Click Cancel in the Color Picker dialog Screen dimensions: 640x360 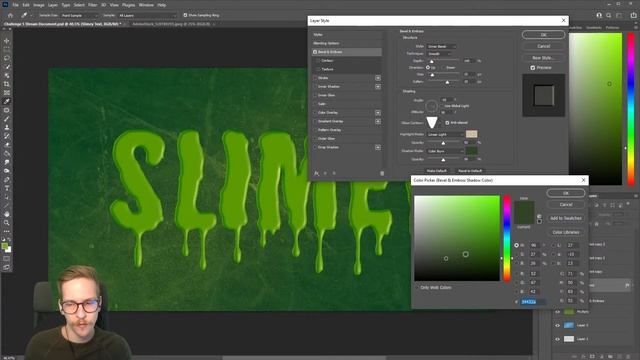pyautogui.click(x=566, y=204)
